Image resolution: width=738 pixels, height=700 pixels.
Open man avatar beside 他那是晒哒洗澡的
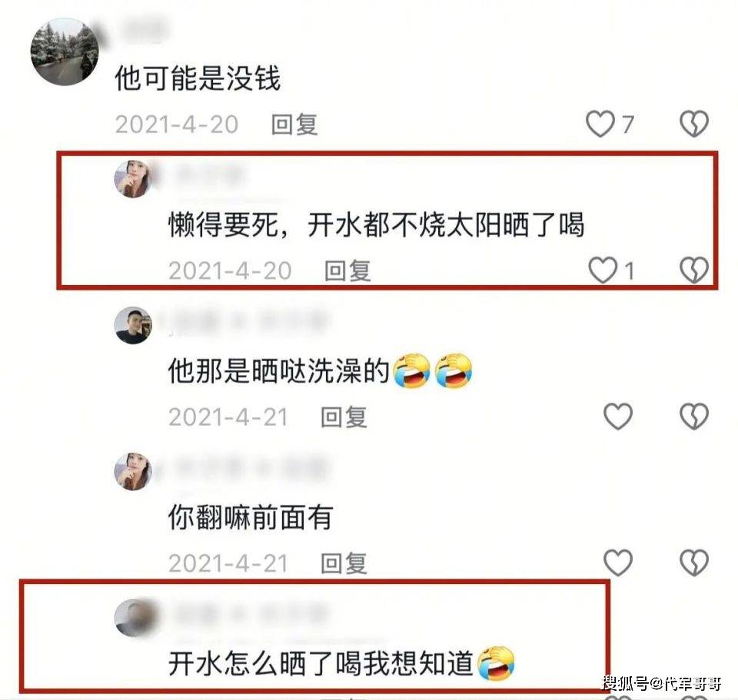pos(133,326)
